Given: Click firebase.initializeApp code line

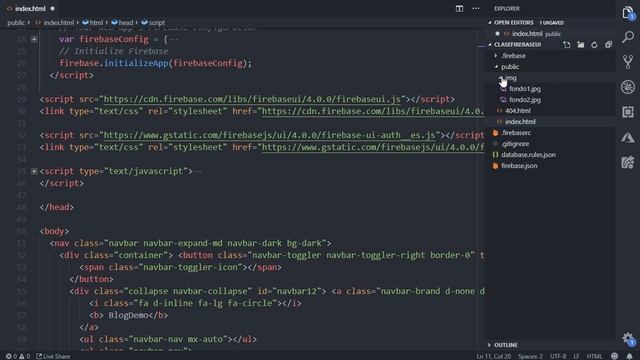Looking at the screenshot, I should tap(156, 63).
